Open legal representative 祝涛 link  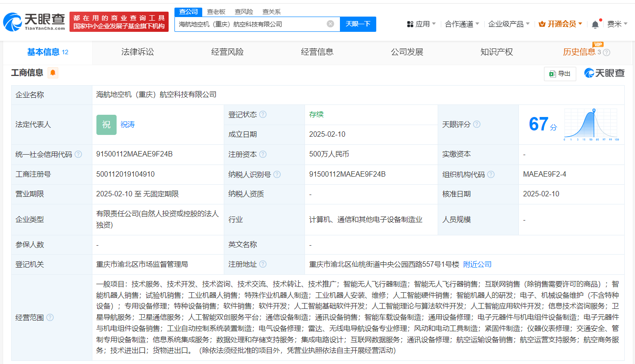(x=127, y=125)
